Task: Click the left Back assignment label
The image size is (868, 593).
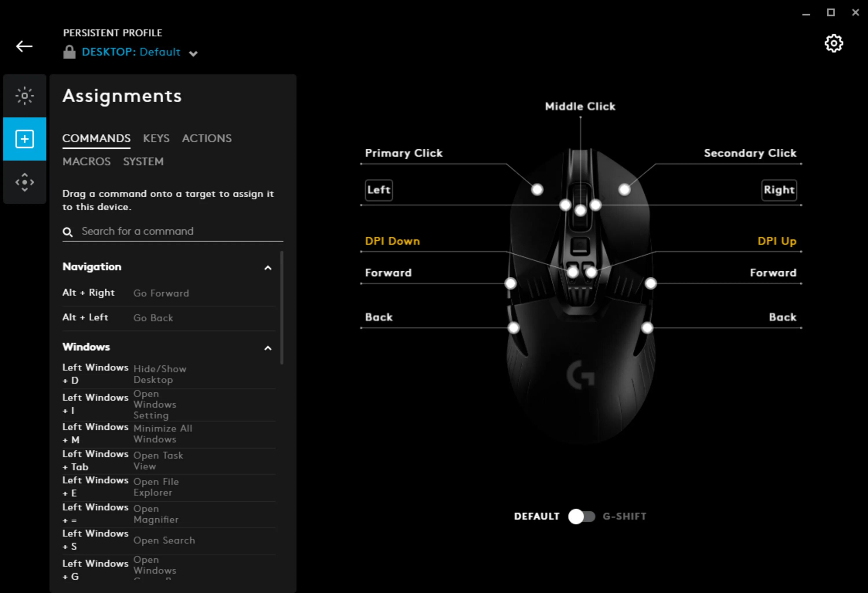Action: [x=379, y=317]
